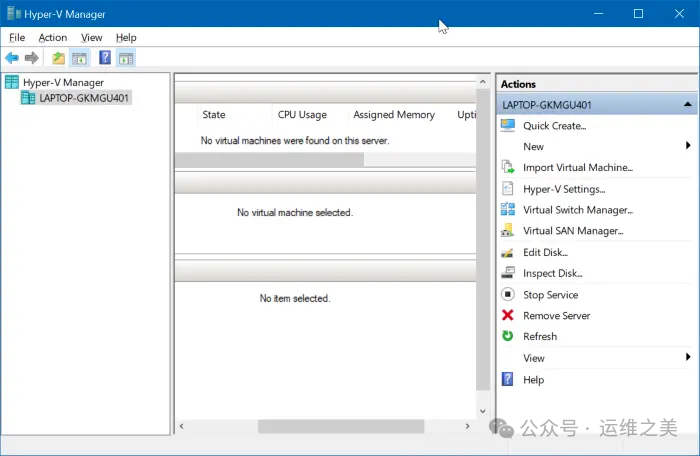Expand the New submenu arrow
The image size is (700, 456).
pyautogui.click(x=688, y=146)
